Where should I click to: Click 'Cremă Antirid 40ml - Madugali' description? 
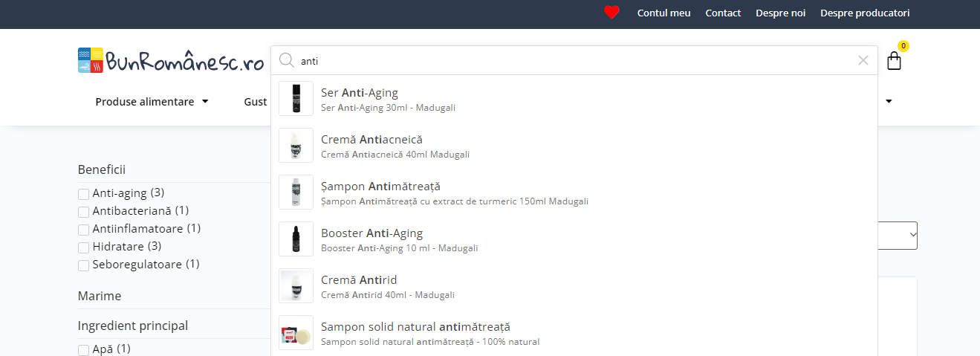pos(388,295)
